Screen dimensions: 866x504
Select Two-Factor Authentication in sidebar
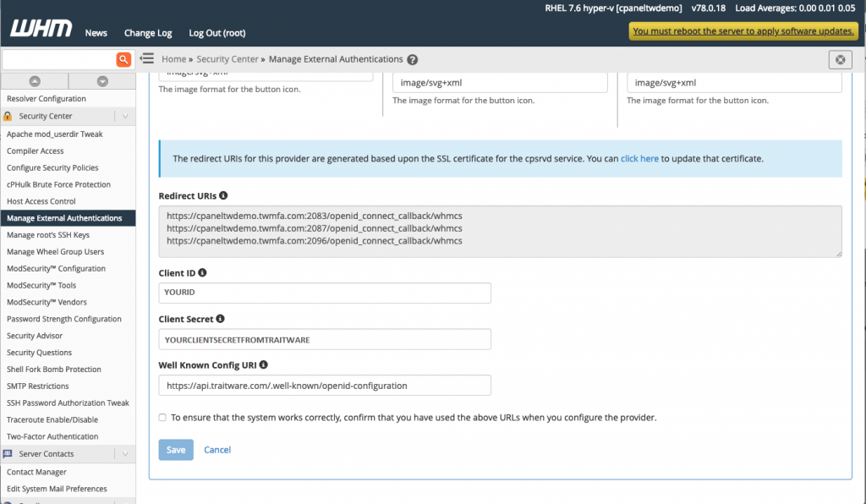[x=52, y=436]
